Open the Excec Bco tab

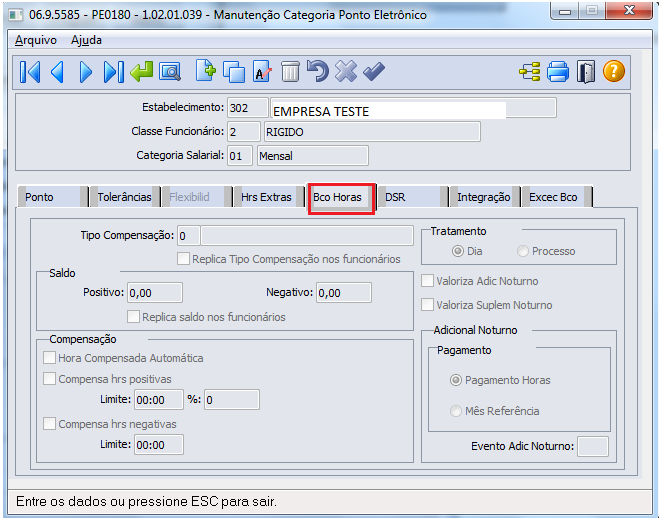tap(557, 197)
